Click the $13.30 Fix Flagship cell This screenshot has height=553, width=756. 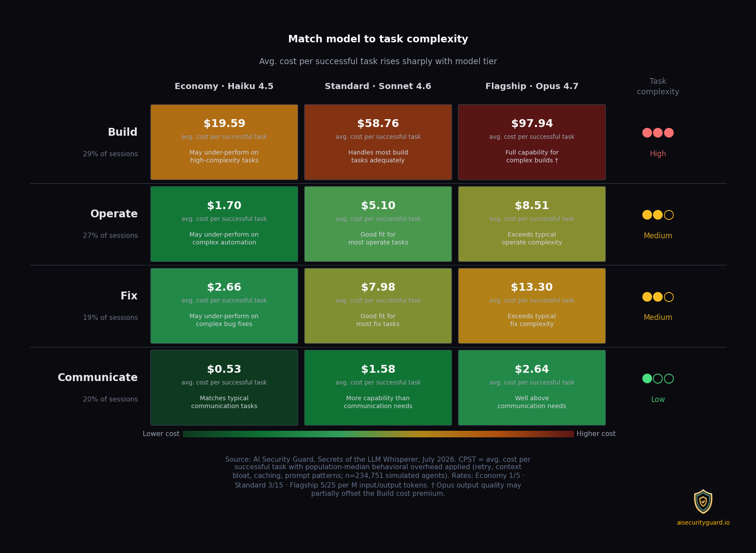532,306
